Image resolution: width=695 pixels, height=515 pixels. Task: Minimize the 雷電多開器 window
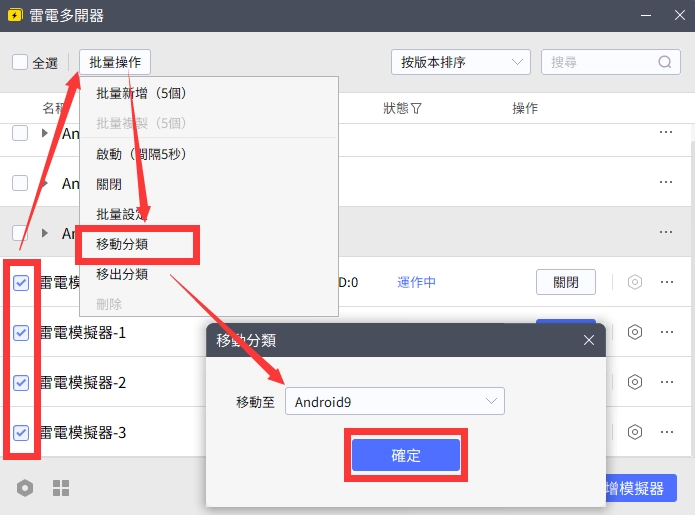[646, 16]
